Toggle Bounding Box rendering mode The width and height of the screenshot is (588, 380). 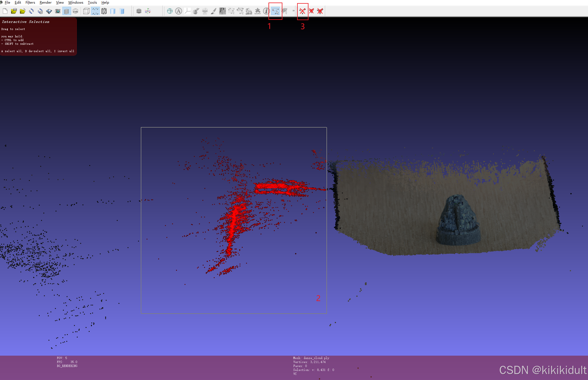click(x=86, y=11)
